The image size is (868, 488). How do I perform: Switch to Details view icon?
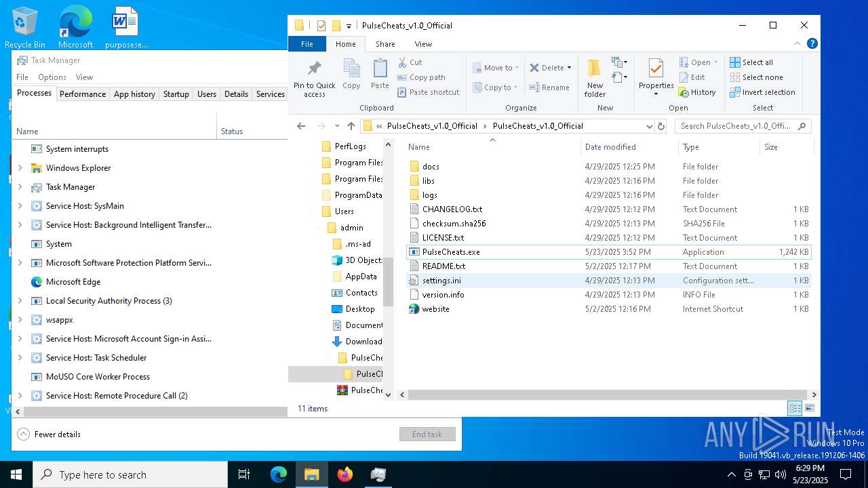click(x=794, y=408)
